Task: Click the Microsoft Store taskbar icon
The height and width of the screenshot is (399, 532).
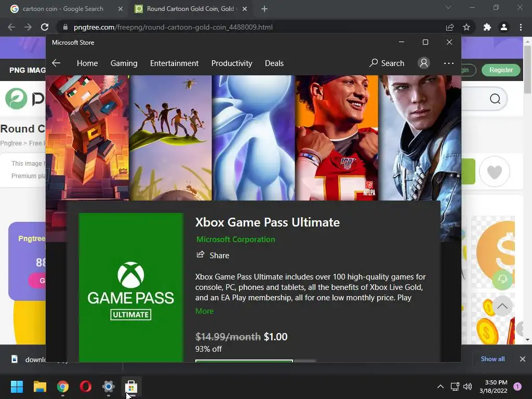Action: pyautogui.click(x=131, y=387)
